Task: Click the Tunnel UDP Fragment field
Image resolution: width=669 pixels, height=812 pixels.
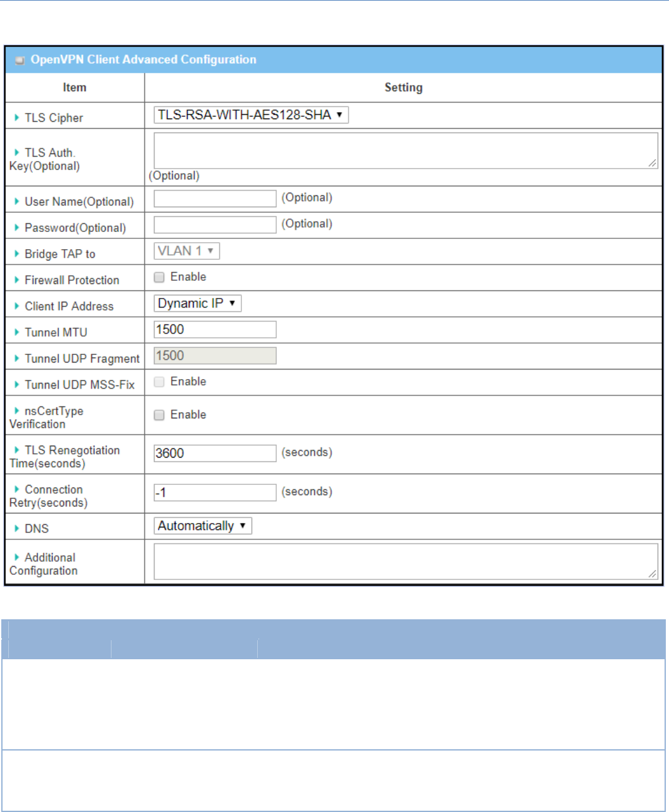Action: [215, 356]
